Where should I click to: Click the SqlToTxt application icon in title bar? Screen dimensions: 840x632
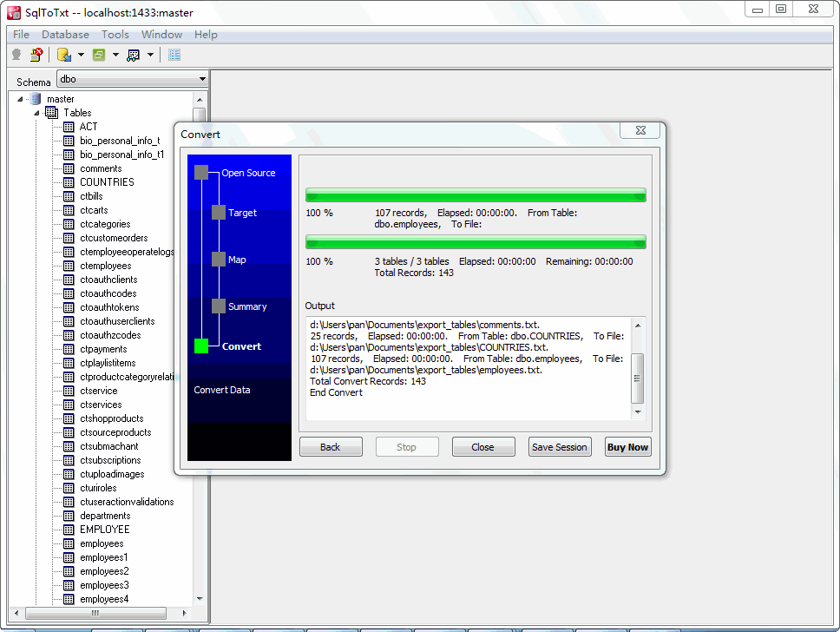14,12
